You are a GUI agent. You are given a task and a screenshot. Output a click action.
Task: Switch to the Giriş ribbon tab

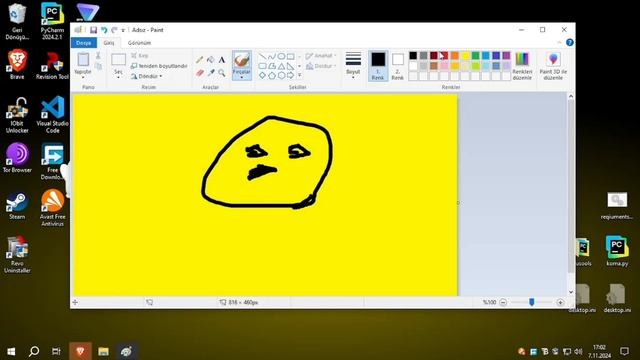click(109, 43)
